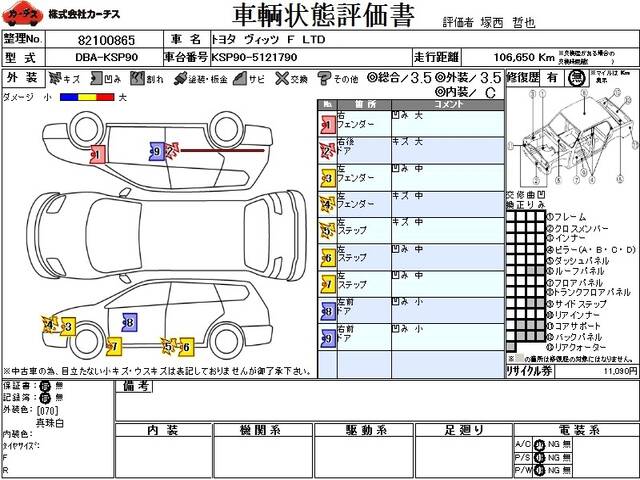Select circled 無 option for 修復歴
This screenshot has width=640, height=480.
(x=576, y=78)
